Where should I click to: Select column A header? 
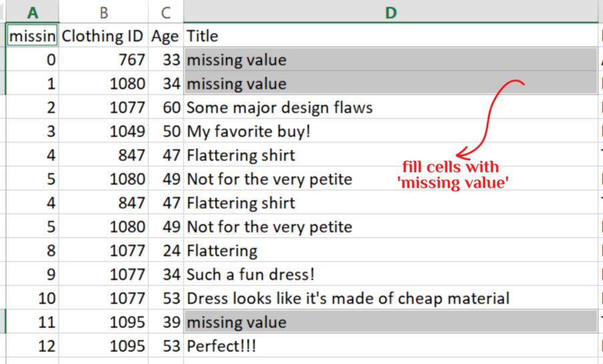pyautogui.click(x=32, y=11)
